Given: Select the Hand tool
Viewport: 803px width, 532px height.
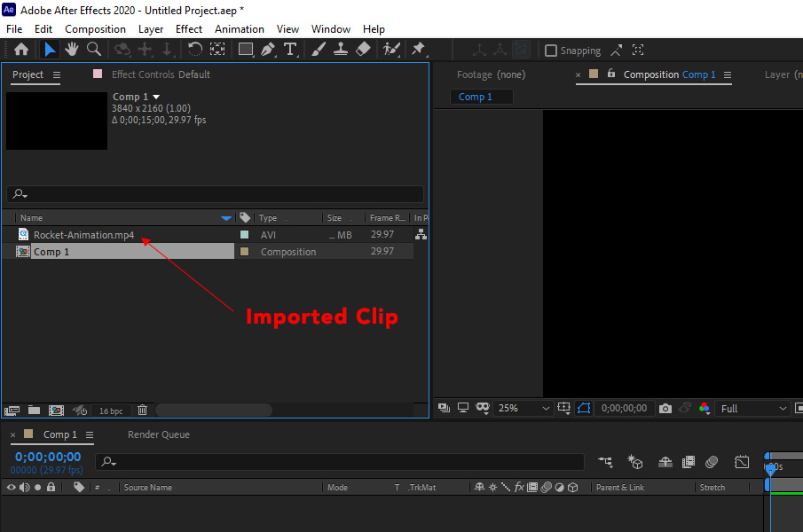Looking at the screenshot, I should click(72, 50).
